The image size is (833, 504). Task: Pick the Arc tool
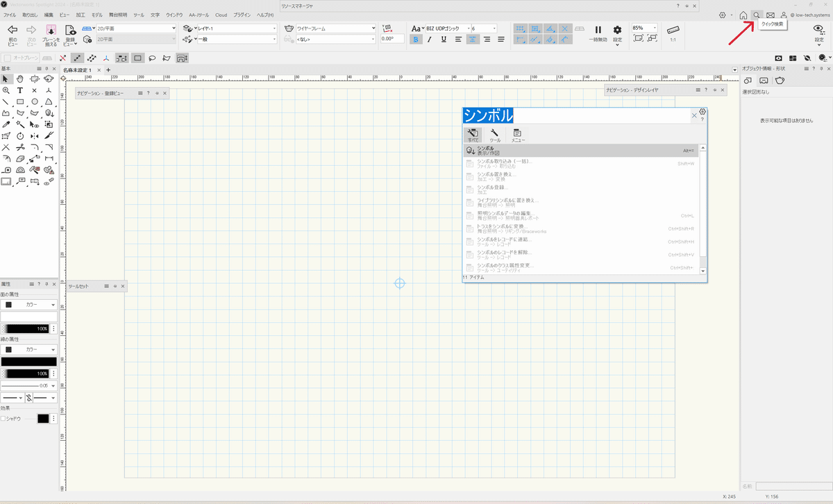tap(49, 101)
